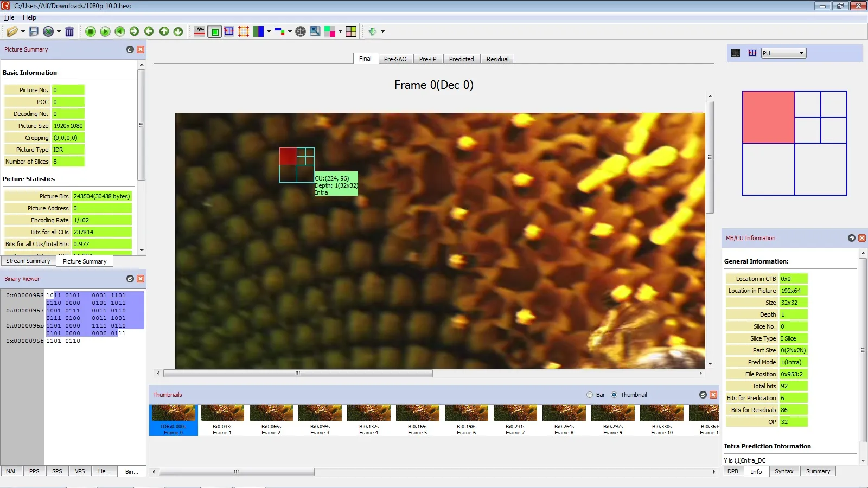Switch to the Stream Summary tab
Screen dimensions: 868x488
(28, 261)
